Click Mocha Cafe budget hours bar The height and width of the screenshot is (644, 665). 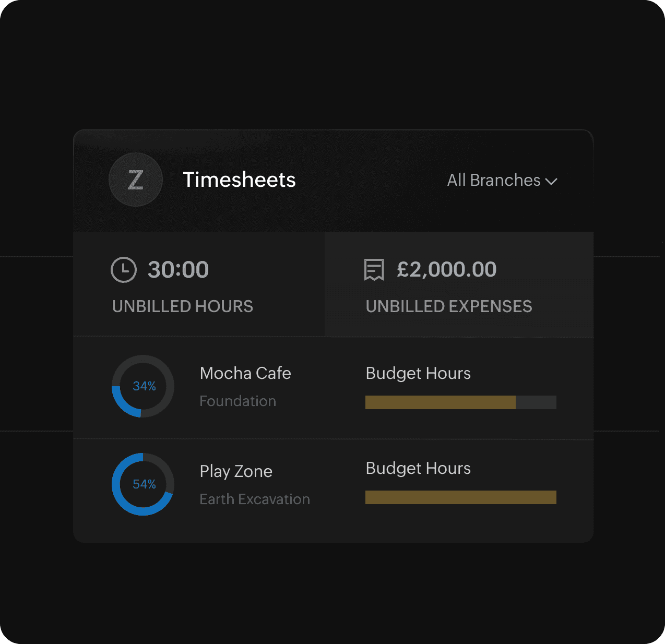460,402
